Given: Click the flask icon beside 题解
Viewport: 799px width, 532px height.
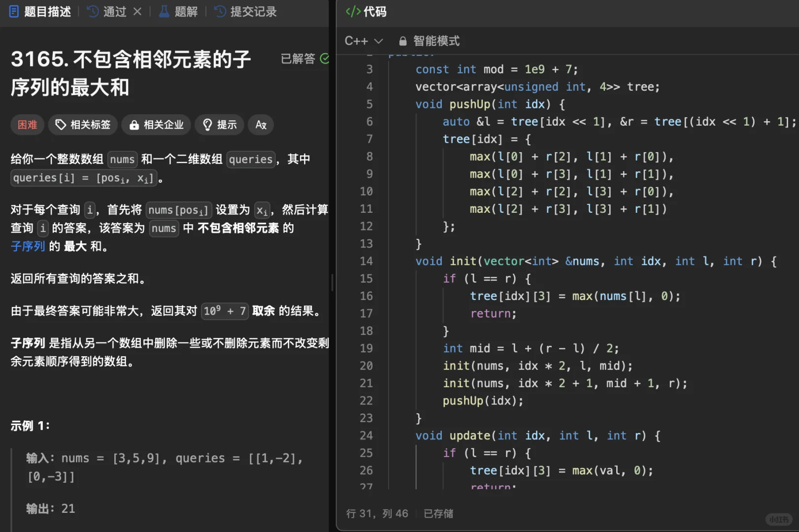Looking at the screenshot, I should pyautogui.click(x=164, y=11).
